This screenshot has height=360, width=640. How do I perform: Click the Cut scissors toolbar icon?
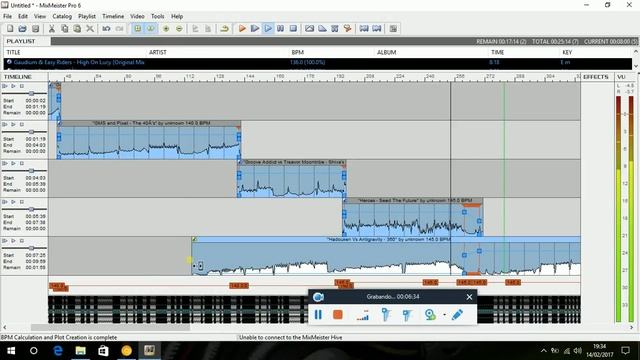[x=52, y=29]
